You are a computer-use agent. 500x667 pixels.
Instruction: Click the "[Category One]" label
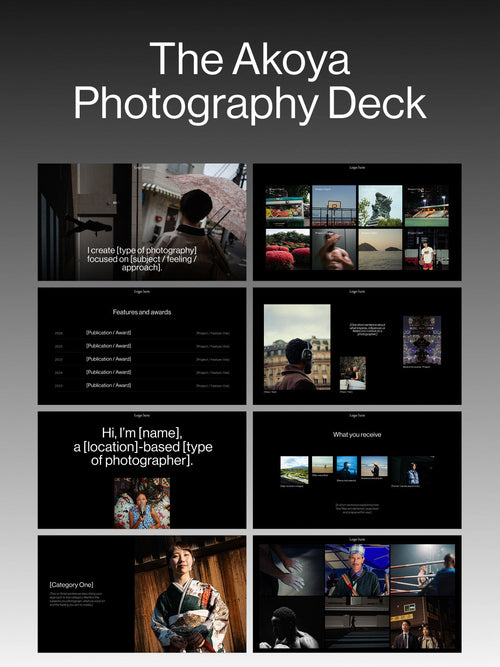(71, 584)
